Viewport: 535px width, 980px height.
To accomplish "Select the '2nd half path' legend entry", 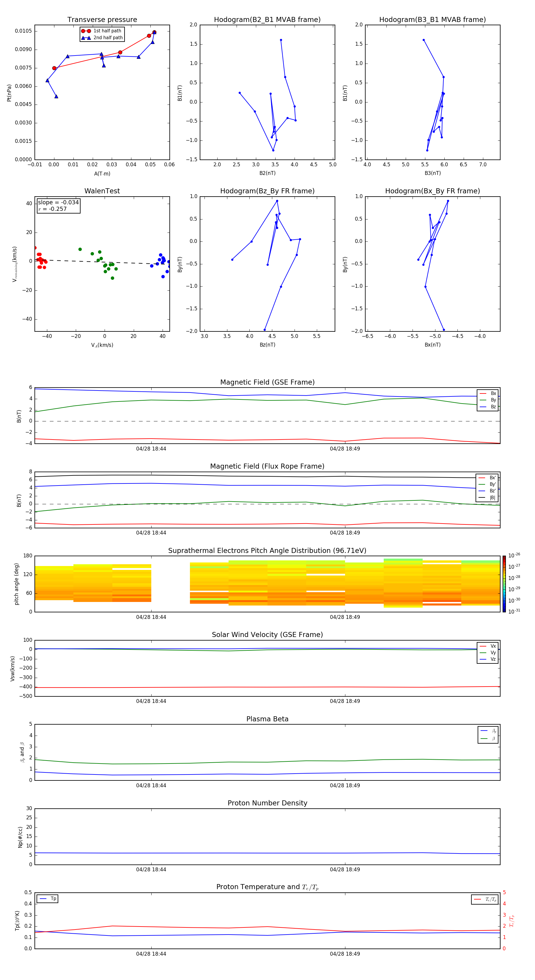I will click(x=102, y=38).
